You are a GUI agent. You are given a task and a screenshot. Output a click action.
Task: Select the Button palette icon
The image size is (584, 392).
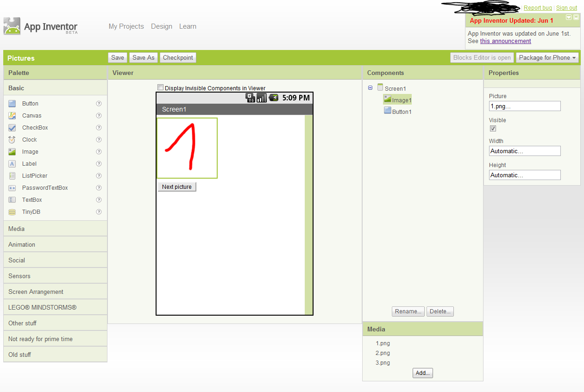click(12, 104)
